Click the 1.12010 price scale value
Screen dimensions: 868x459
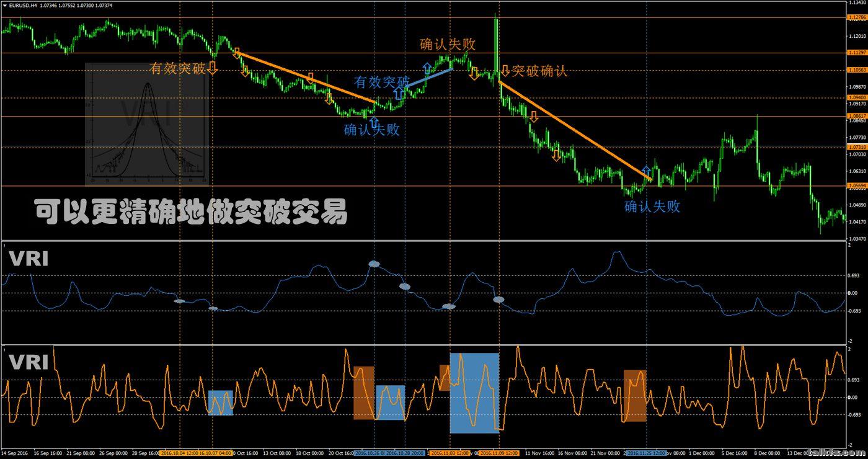(856, 36)
